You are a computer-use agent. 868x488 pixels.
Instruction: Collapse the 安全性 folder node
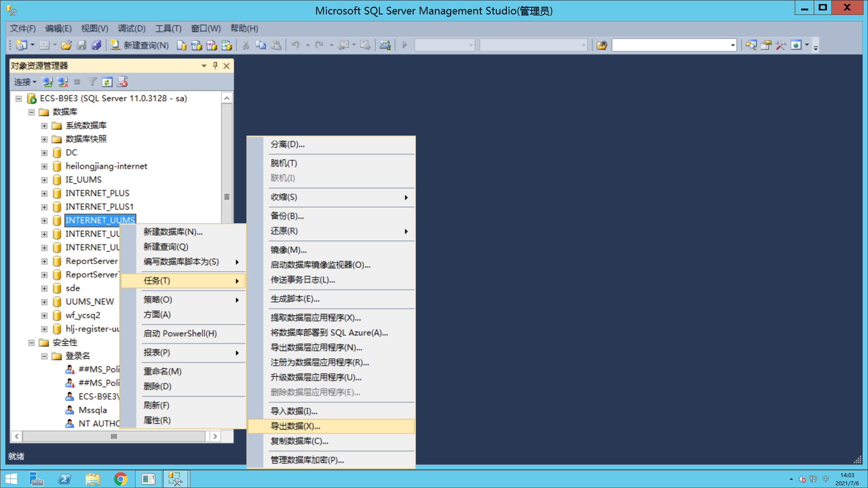31,343
